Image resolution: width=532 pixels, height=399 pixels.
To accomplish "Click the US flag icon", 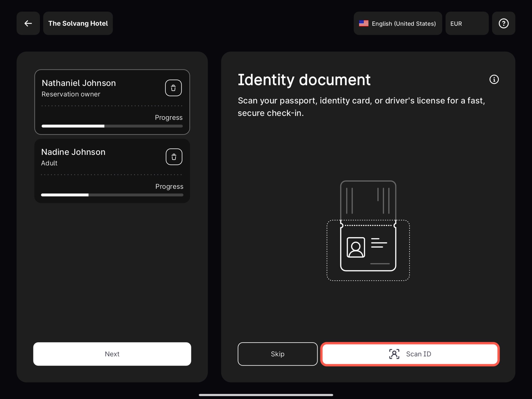I will [x=363, y=23].
